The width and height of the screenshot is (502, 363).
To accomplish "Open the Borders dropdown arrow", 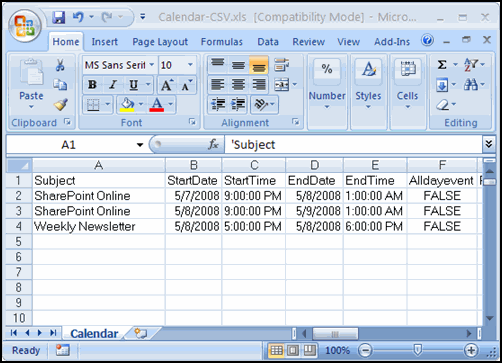I will (108, 105).
